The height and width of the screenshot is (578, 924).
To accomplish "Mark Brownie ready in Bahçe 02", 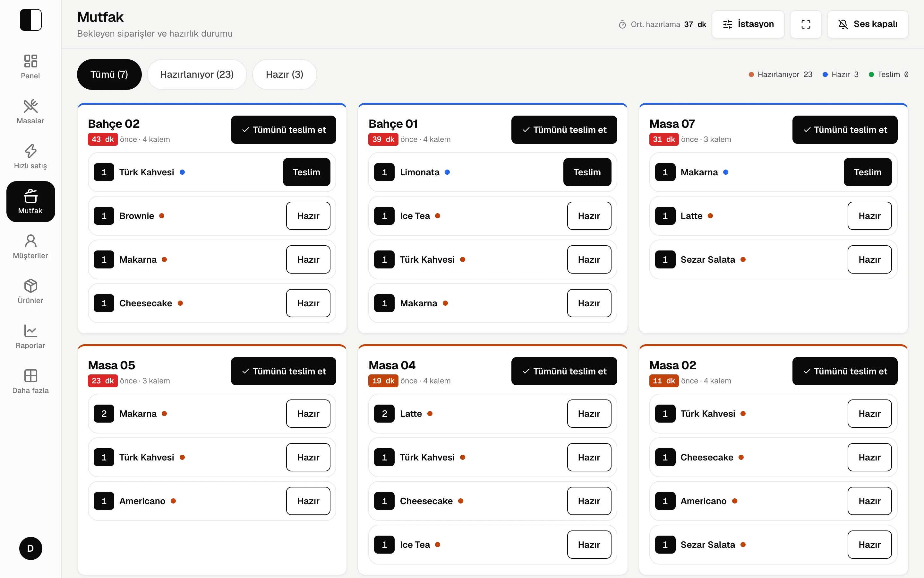I will (308, 216).
